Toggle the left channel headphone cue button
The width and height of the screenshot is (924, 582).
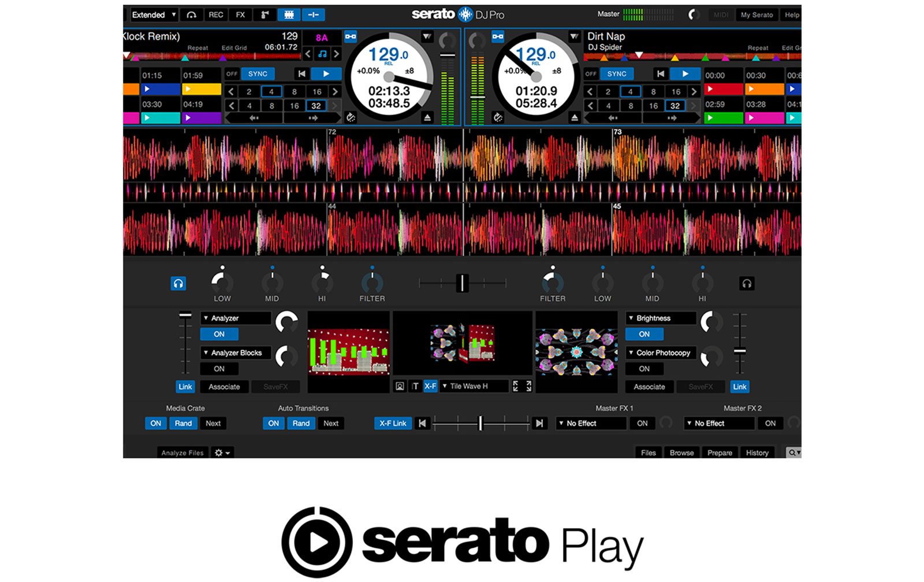point(178,283)
